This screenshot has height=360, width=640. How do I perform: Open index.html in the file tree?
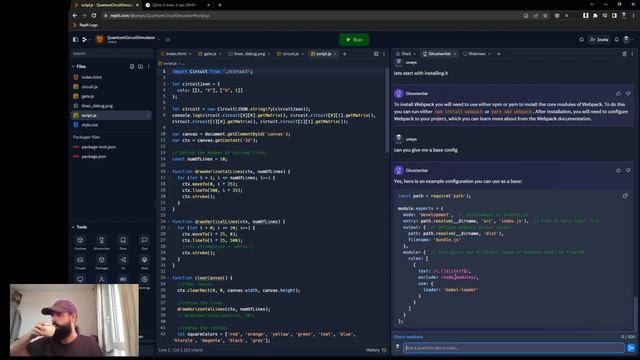(x=91, y=77)
